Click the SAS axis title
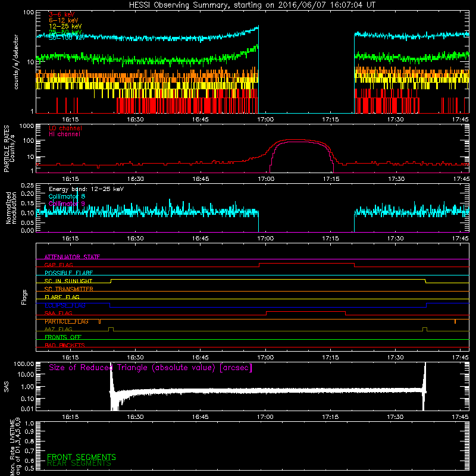The image size is (476, 476). (6, 387)
